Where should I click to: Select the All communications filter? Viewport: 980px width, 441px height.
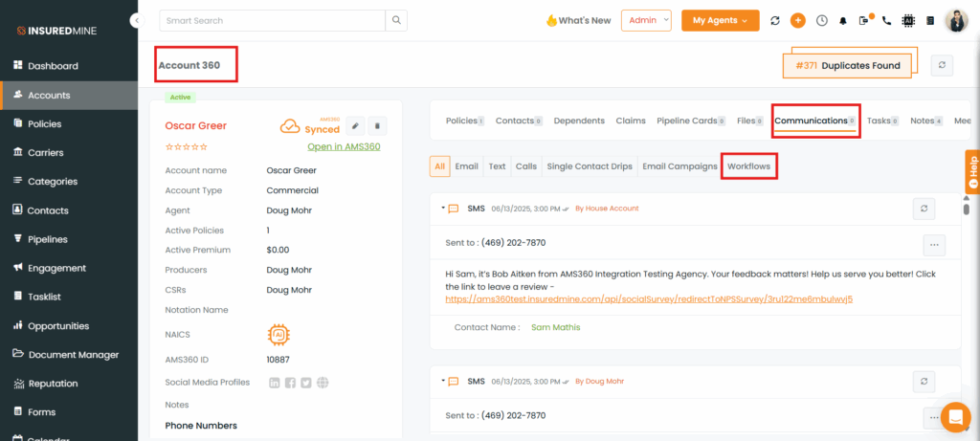(440, 166)
